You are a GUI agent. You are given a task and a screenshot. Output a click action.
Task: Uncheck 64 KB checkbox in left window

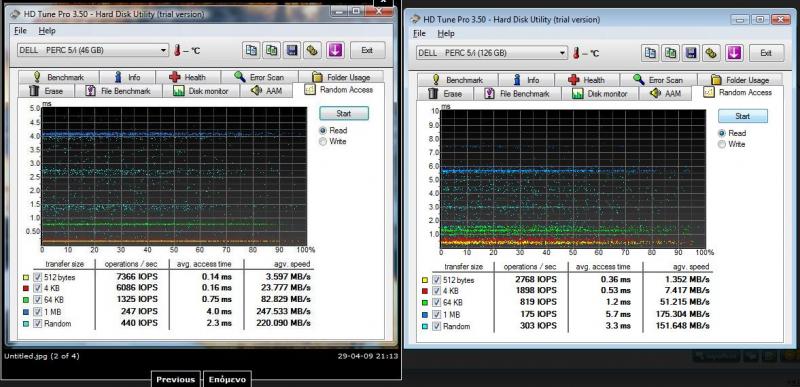(37, 299)
